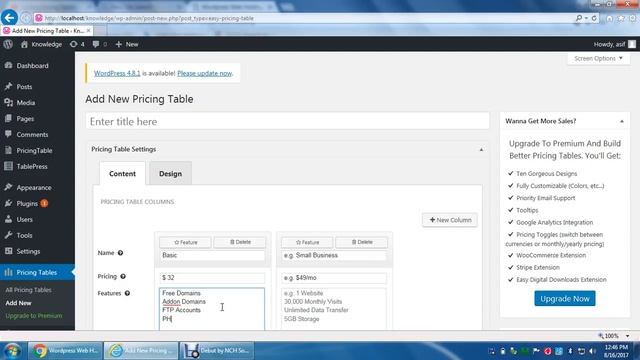
Task: Select Pricing Tables in the sidebar
Action: (x=36, y=272)
